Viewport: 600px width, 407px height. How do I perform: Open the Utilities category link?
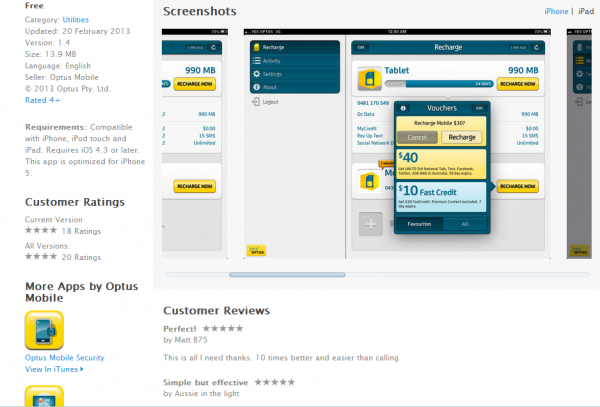click(75, 20)
